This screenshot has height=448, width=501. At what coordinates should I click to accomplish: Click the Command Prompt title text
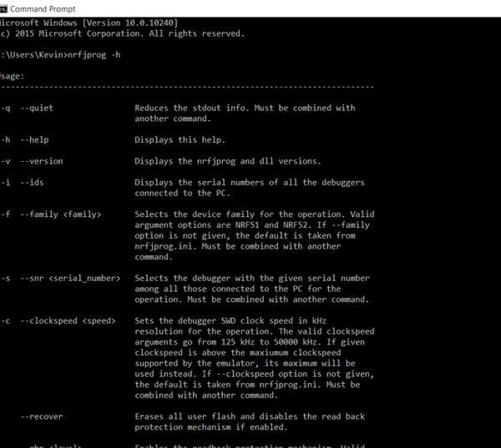coord(43,9)
